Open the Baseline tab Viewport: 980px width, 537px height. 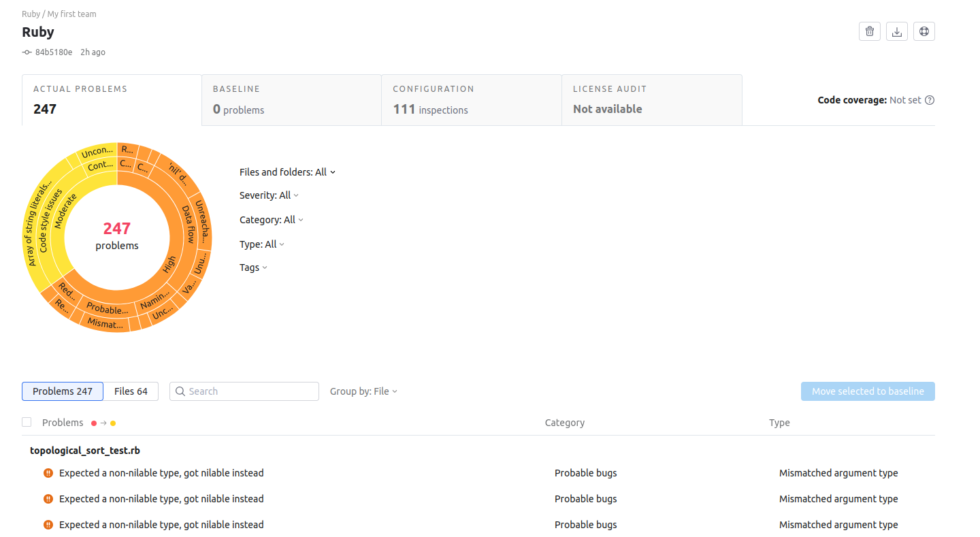pyautogui.click(x=291, y=100)
